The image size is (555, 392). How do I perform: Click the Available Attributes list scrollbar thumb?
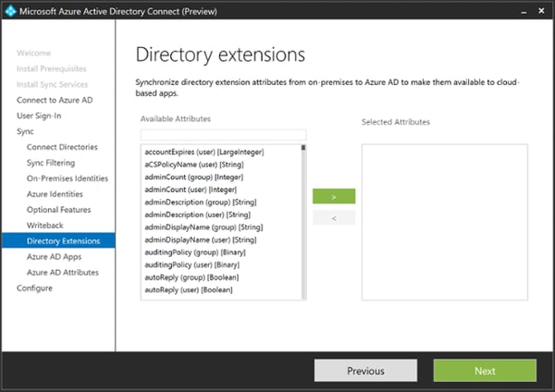point(303,148)
